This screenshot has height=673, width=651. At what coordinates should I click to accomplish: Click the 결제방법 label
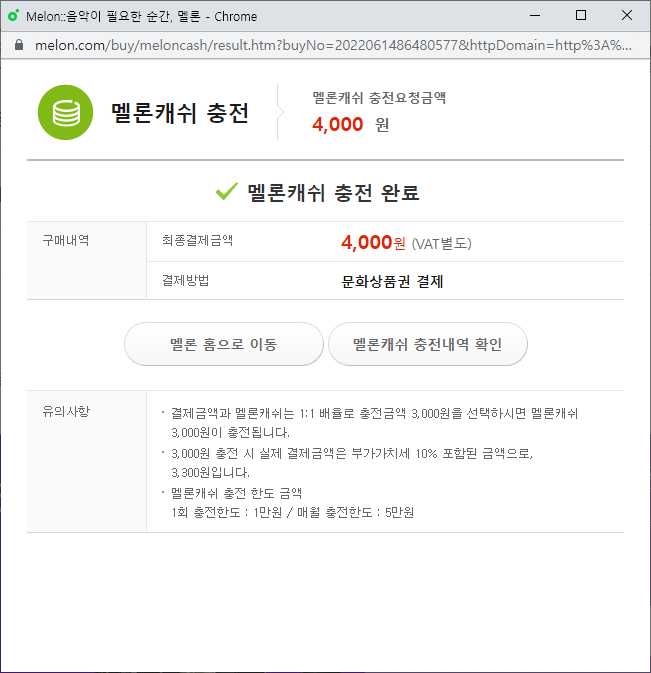click(x=185, y=280)
